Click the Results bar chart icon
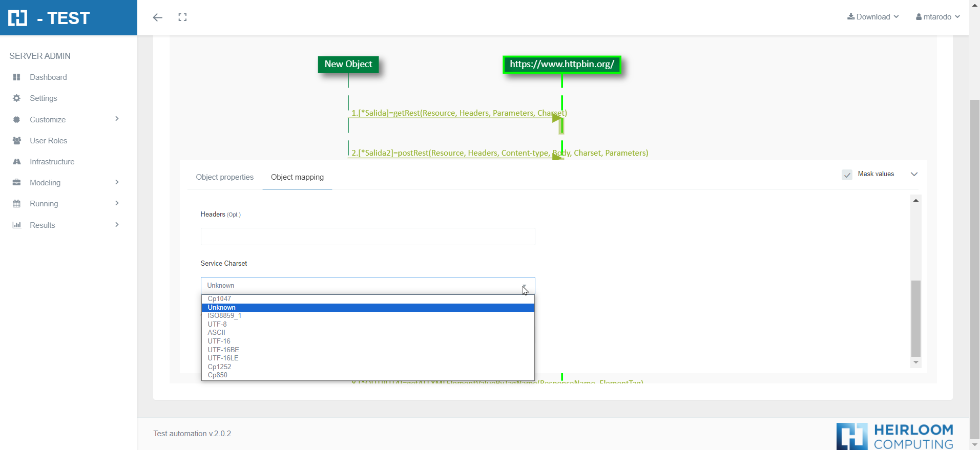The width and height of the screenshot is (980, 450). [x=16, y=225]
